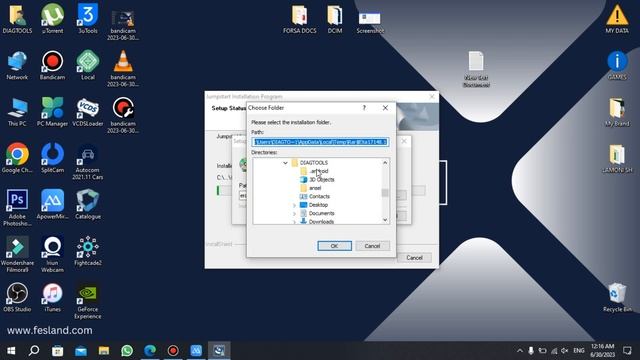Open the DCIM folder on desktop
Viewport: 640px width, 360px height.
335,19
